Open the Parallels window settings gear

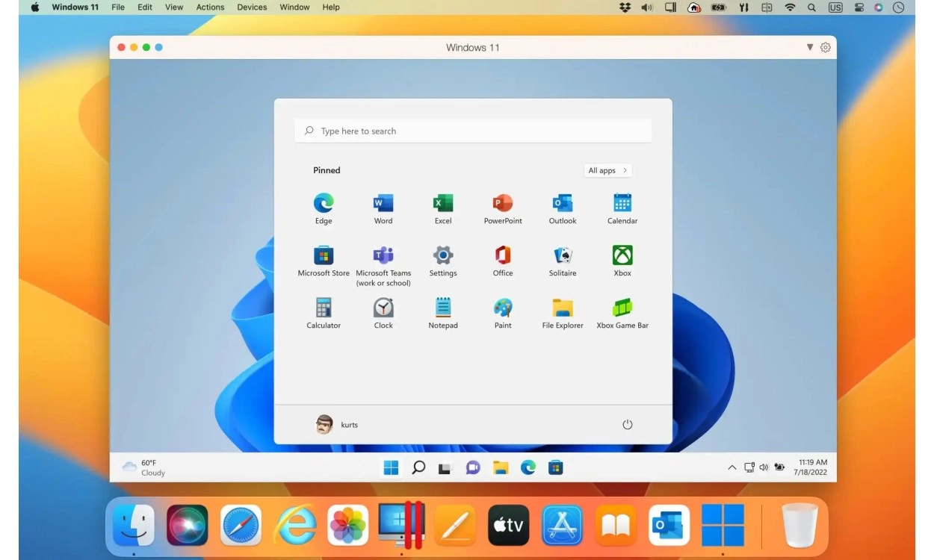coord(826,47)
